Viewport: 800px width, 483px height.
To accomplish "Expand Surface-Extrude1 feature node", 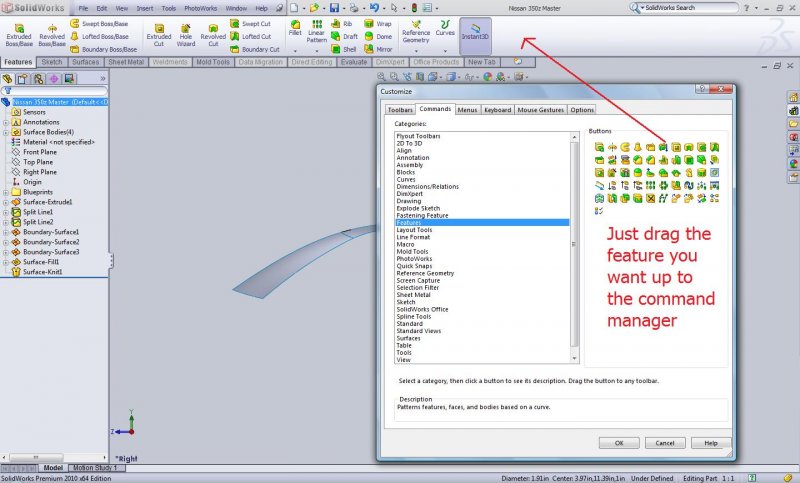I will 6,202.
